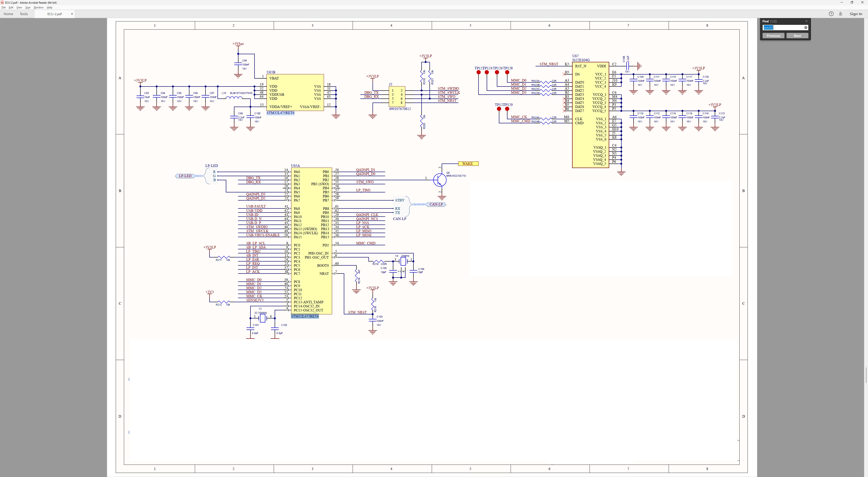Close the ECU-2.pdf tab
Viewport: 868px width, 477px height.
[x=72, y=14]
